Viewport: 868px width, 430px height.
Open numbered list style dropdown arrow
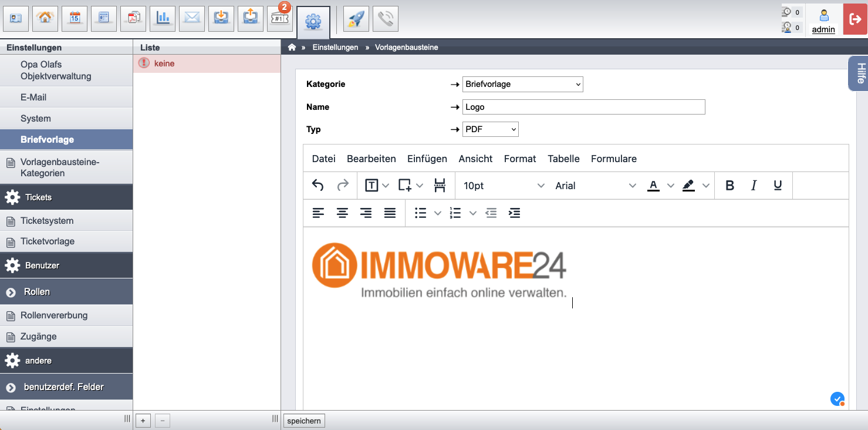pyautogui.click(x=472, y=213)
